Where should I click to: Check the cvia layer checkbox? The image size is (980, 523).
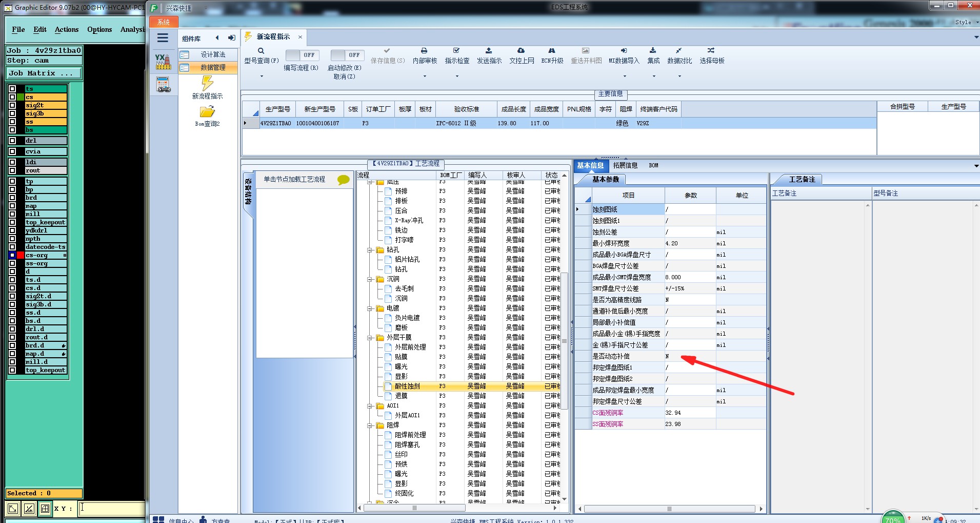coord(12,151)
